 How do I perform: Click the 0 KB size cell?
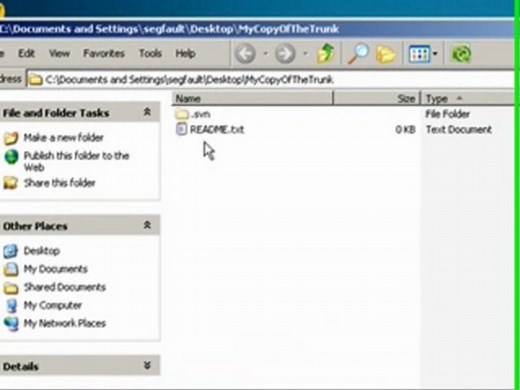[x=405, y=129]
